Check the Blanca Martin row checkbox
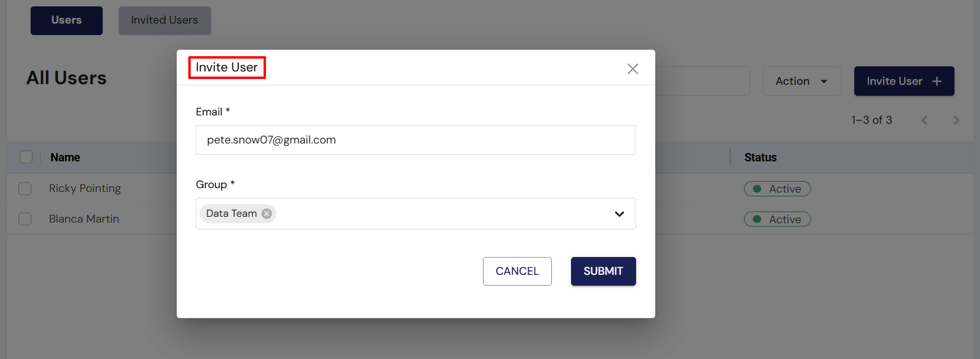The height and width of the screenshot is (359, 980). coord(25,219)
